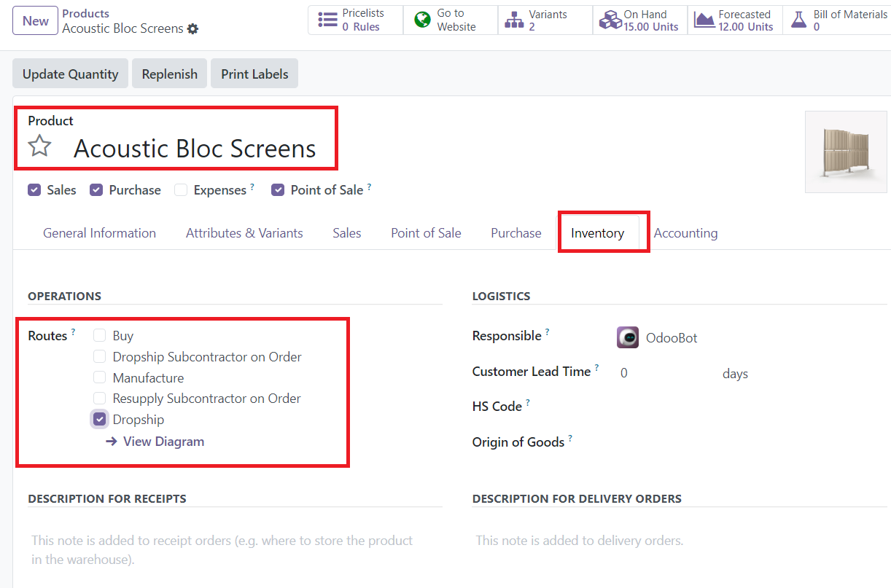The width and height of the screenshot is (891, 588).
Task: Click the Go to Website globe icon
Action: (x=422, y=20)
